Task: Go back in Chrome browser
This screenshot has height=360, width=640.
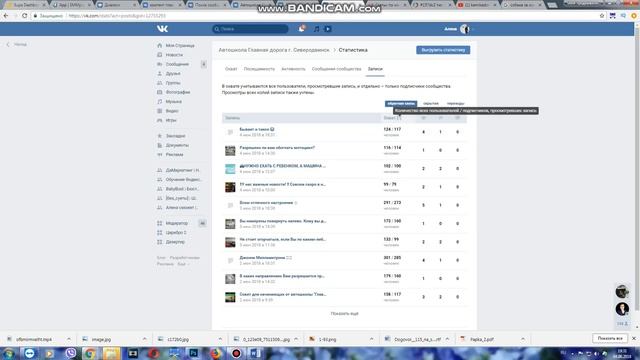Action: (6, 16)
